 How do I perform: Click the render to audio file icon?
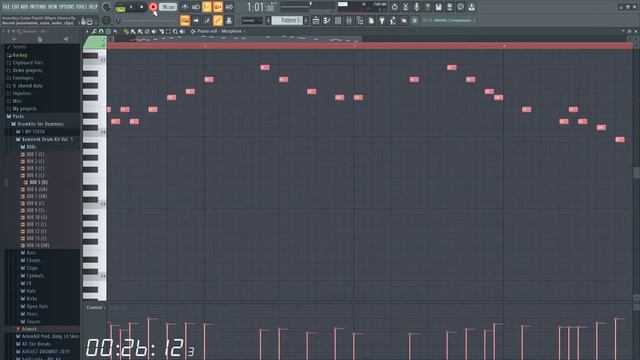(449, 7)
